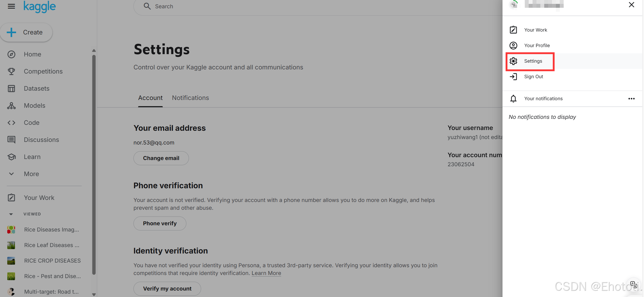Open Datasets table icon in sidebar

tap(11, 89)
